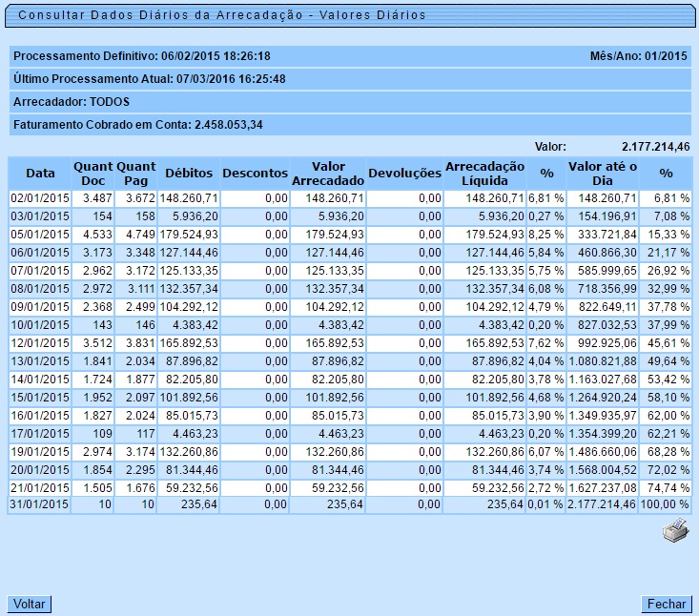Click the Devoluções column header

tap(404, 174)
